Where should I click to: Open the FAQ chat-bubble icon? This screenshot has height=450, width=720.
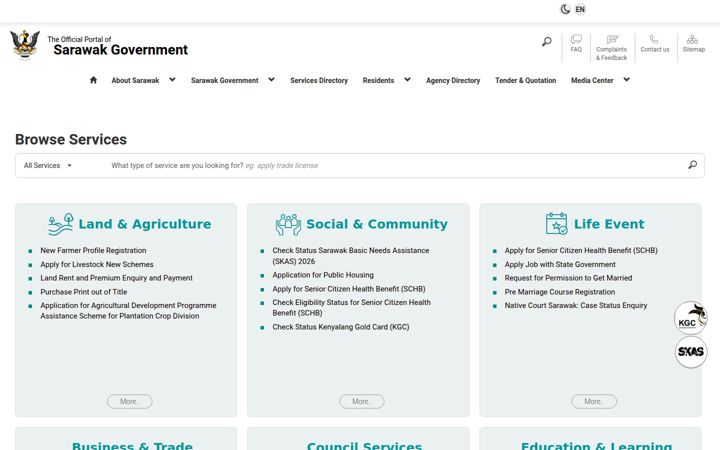[576, 39]
